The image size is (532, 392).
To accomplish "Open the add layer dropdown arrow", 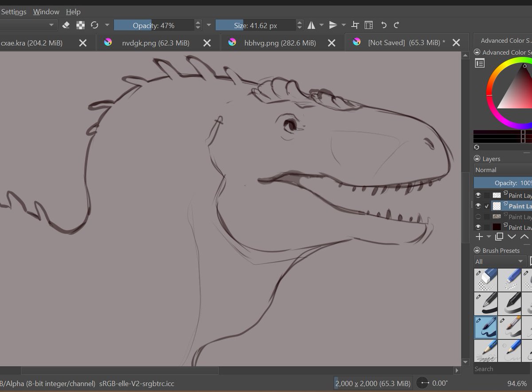I will click(489, 237).
